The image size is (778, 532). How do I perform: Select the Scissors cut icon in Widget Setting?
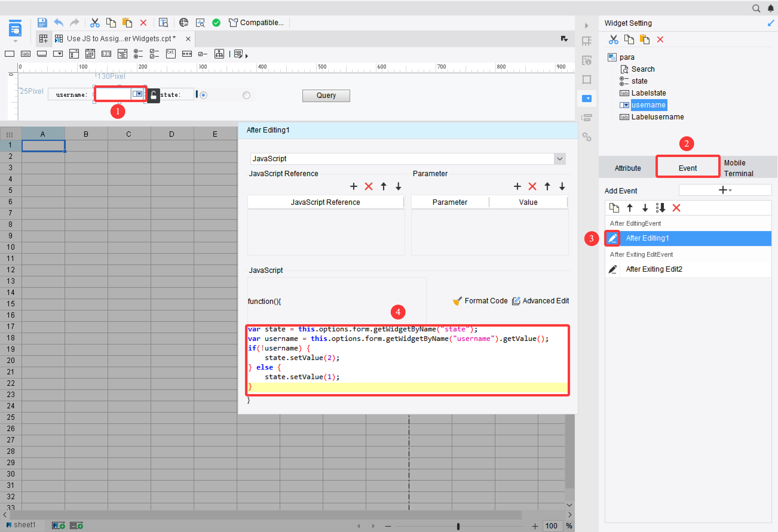(613, 39)
